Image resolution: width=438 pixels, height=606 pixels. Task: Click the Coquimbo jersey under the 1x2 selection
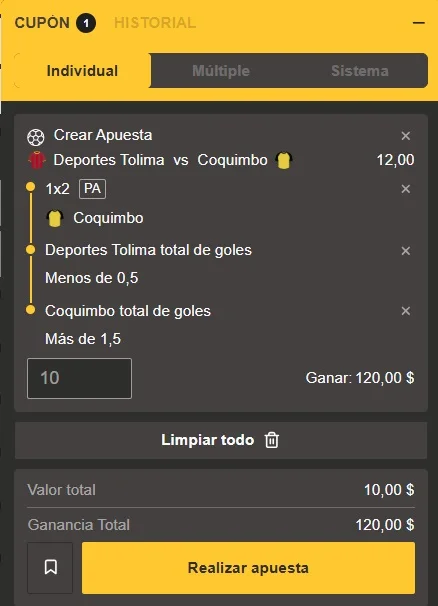55,218
